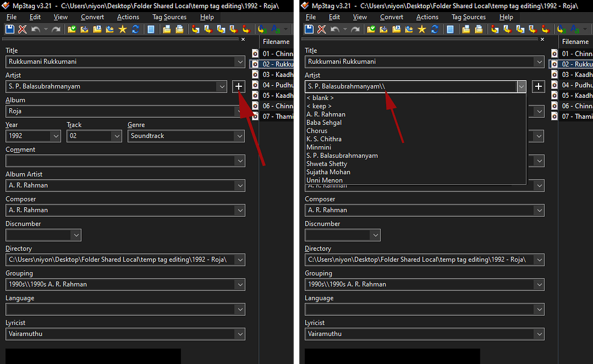
Task: Click the Undo arrow in left window toolbar
Action: click(x=35, y=29)
